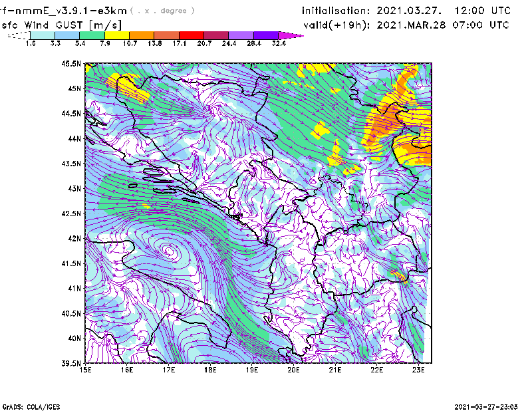Click the 'sfc Wind GUST [m/s]' title
This screenshot has width=532, height=411.
point(61,25)
